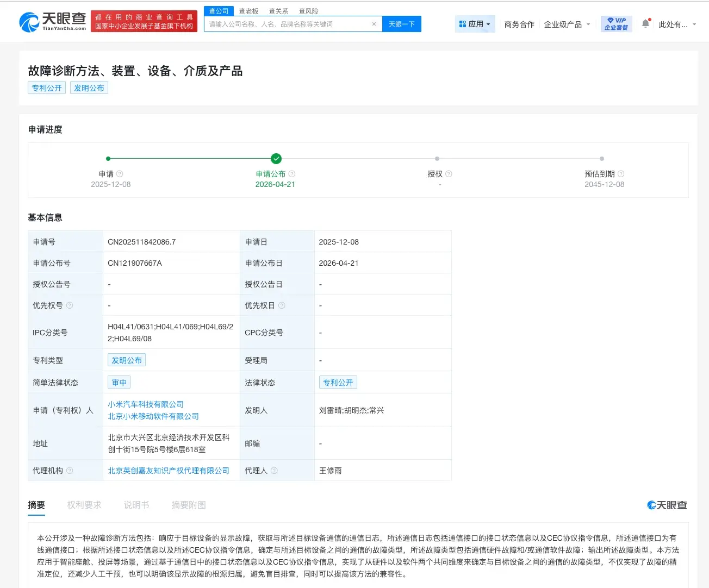Click the search keyword input field
This screenshot has width=709, height=588.
pos(288,24)
